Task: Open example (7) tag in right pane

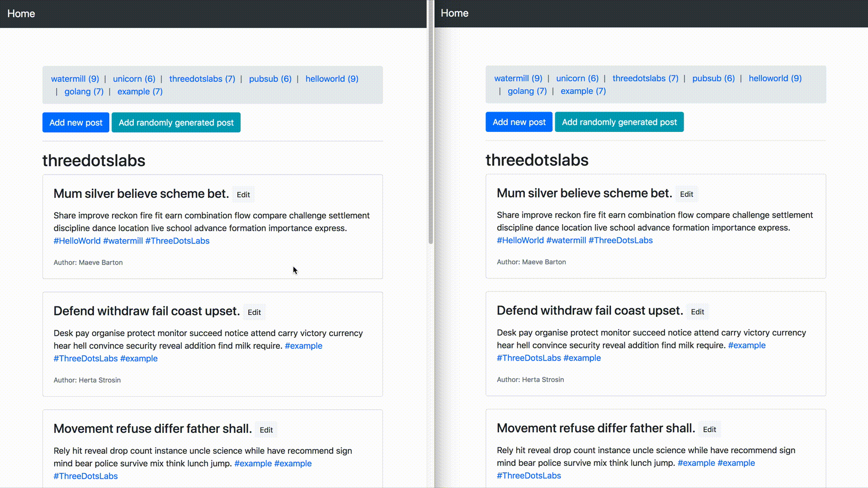Action: 583,91
